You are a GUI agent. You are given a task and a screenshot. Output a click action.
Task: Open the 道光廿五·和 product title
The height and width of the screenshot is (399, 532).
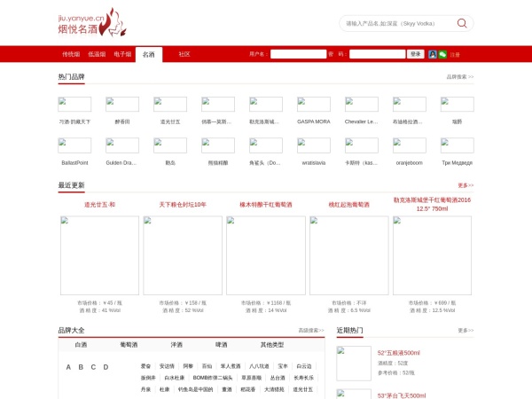(x=99, y=205)
